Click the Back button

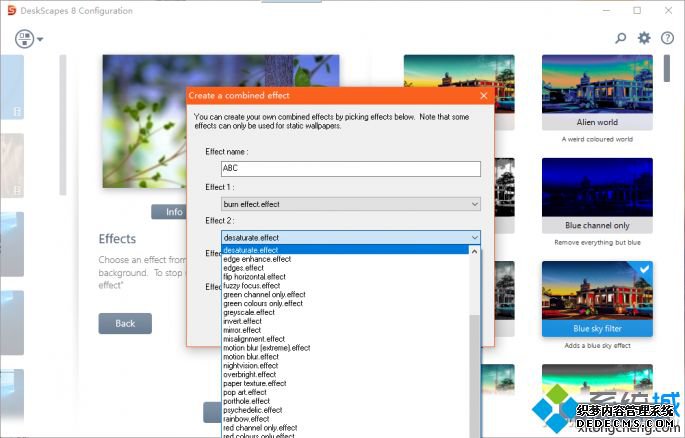click(125, 324)
